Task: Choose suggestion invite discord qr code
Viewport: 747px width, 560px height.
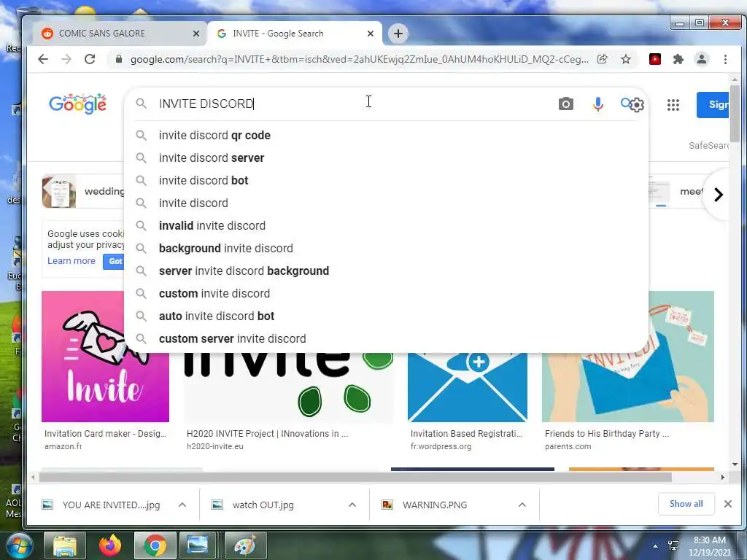Action: tap(386, 135)
